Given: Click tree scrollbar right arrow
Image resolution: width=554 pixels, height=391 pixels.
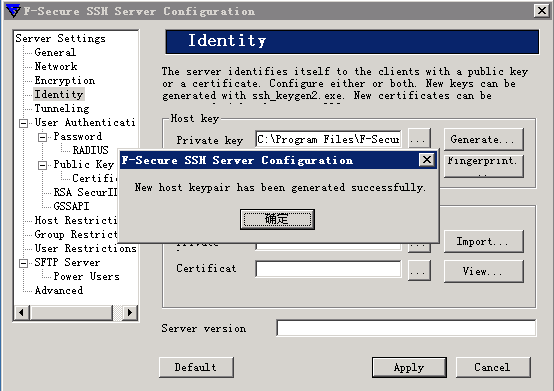Looking at the screenshot, I should (130, 313).
